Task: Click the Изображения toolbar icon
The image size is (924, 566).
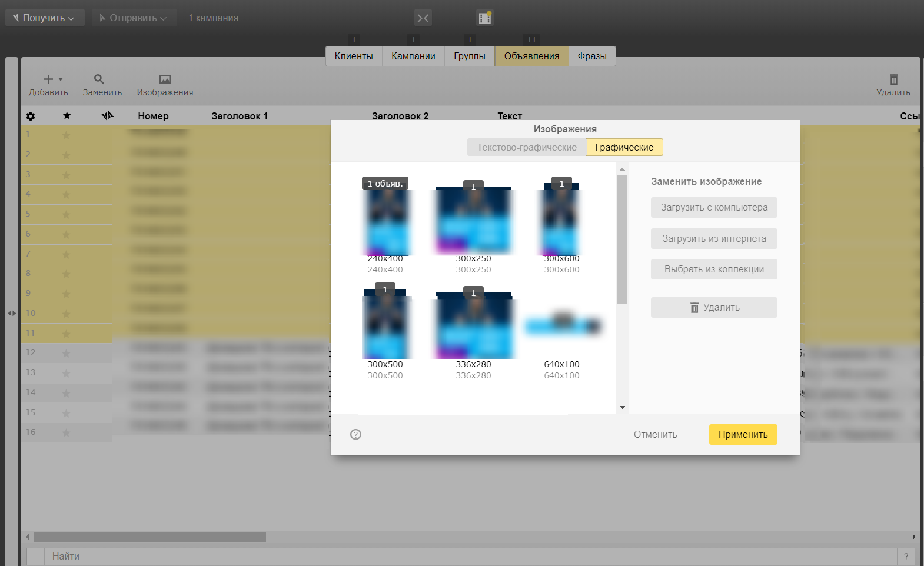Action: coord(165,79)
